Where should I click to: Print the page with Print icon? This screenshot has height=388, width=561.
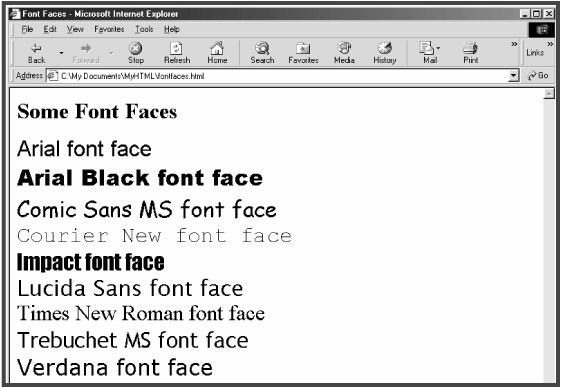click(470, 53)
